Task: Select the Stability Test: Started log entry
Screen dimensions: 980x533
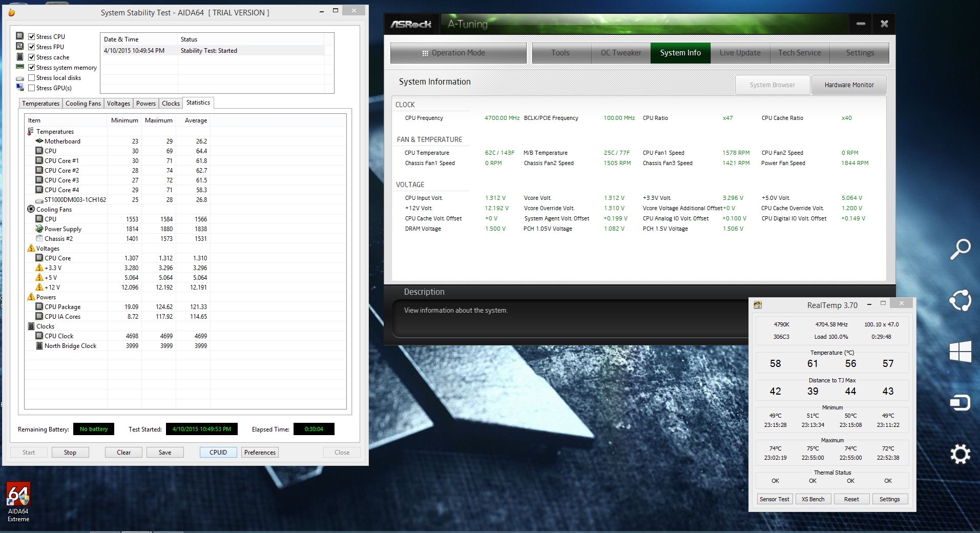Action: click(x=212, y=51)
